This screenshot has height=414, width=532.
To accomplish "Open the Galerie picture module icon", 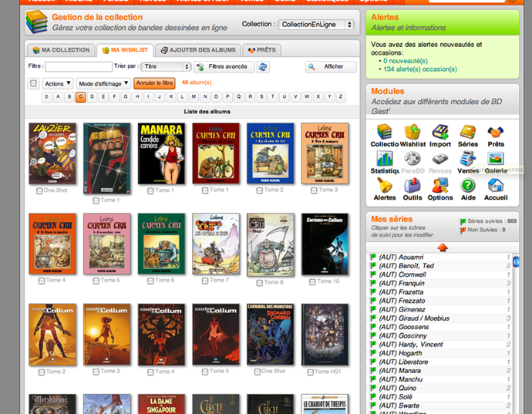I will tap(496, 159).
